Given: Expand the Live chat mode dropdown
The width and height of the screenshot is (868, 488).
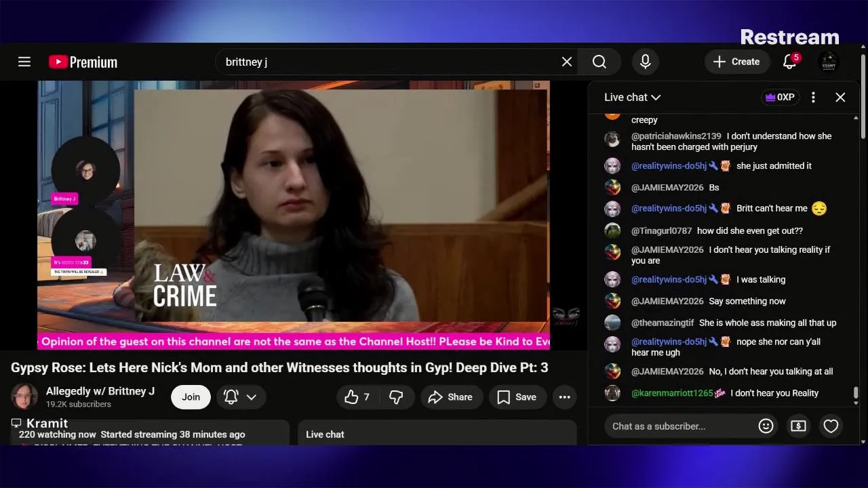Looking at the screenshot, I should click(632, 97).
